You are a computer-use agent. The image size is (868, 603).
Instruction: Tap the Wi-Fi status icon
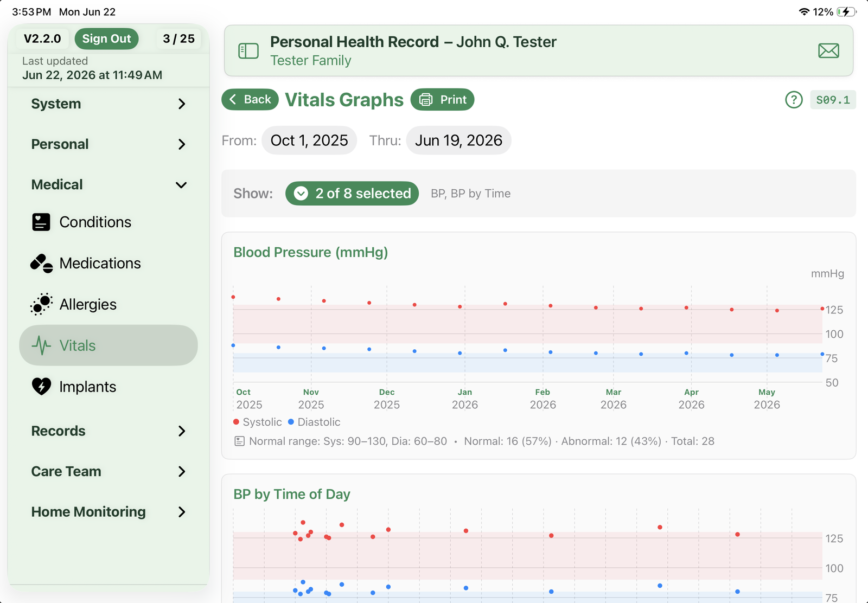tap(804, 12)
